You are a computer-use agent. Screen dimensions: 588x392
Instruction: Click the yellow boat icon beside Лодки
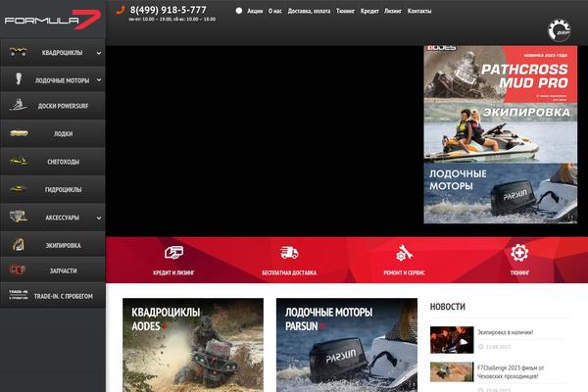point(19,133)
